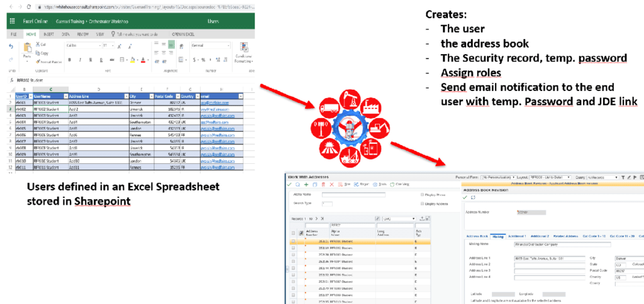
Task: Click the Percent style icon
Action: (x=203, y=60)
